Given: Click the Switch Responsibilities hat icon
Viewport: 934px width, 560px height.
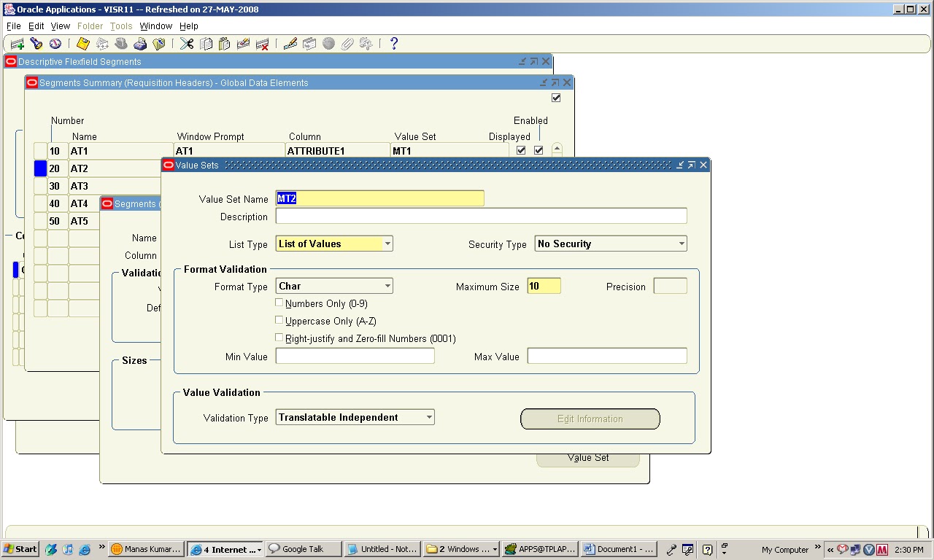Looking at the screenshot, I should pos(121,44).
